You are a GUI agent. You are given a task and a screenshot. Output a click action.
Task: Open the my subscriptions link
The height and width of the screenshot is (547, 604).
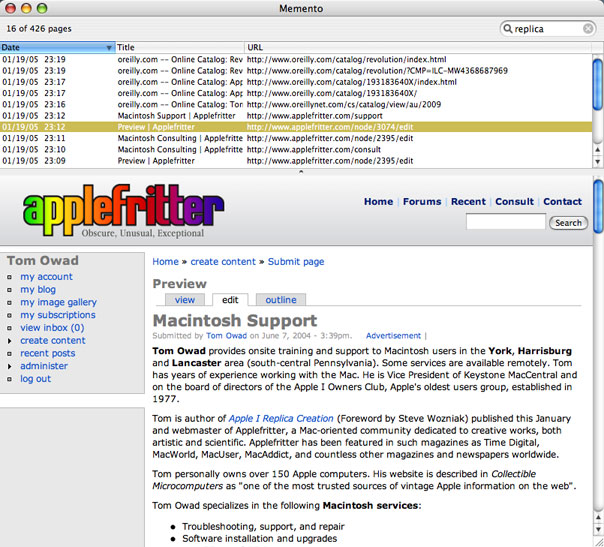(58, 315)
